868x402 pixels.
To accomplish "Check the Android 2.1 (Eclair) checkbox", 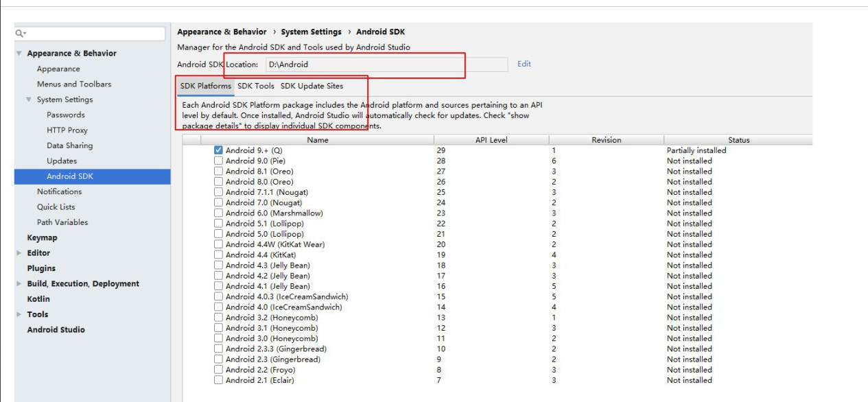I will 218,380.
